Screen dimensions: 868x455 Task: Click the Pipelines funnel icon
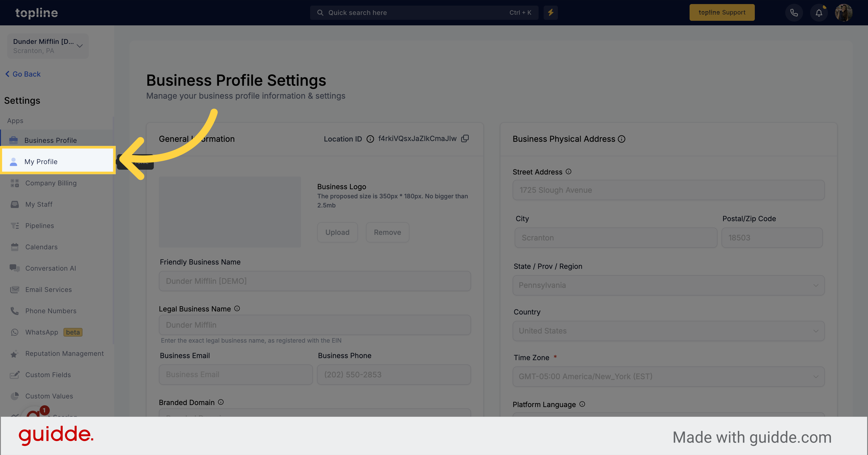14,226
